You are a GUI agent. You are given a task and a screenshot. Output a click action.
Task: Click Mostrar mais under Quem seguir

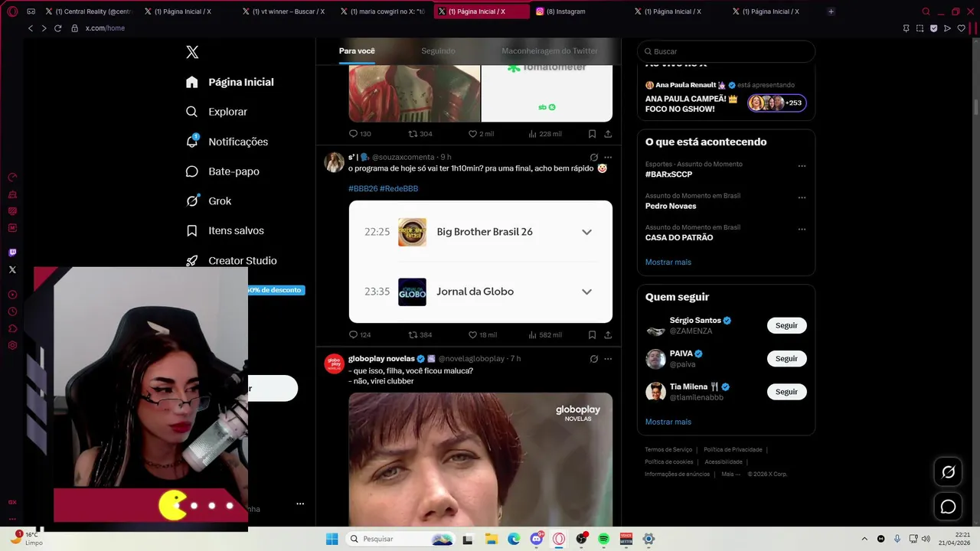point(668,422)
